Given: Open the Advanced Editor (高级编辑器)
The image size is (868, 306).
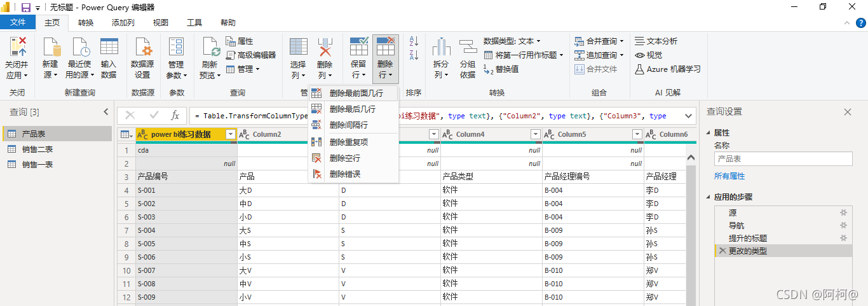Looking at the screenshot, I should tap(250, 55).
